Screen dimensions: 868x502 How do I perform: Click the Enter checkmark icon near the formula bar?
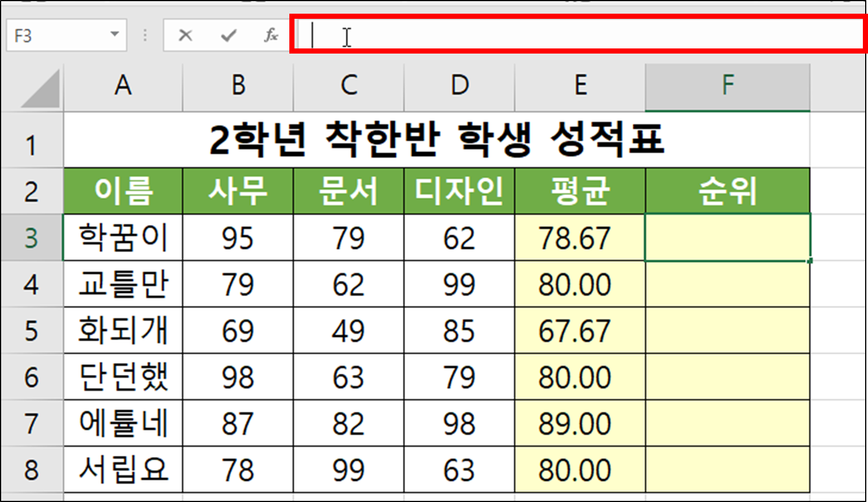(227, 34)
